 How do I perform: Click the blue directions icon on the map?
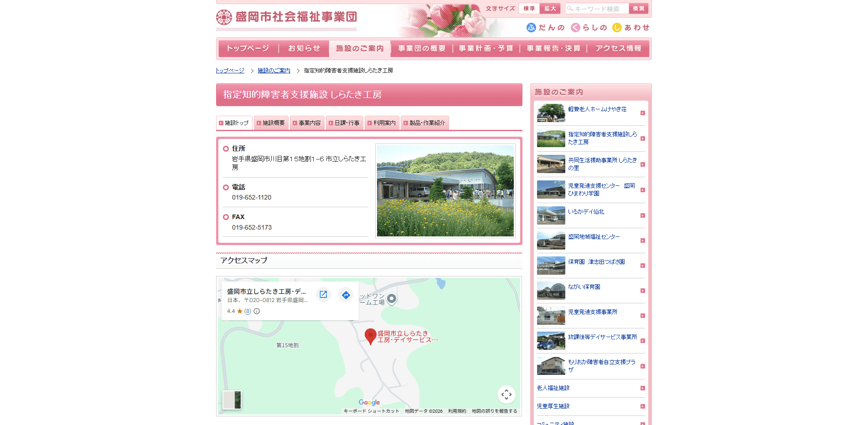coord(346,295)
